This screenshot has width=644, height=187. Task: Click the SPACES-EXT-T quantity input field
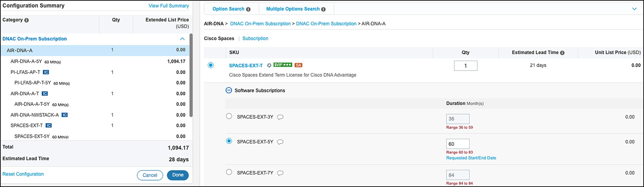click(465, 66)
